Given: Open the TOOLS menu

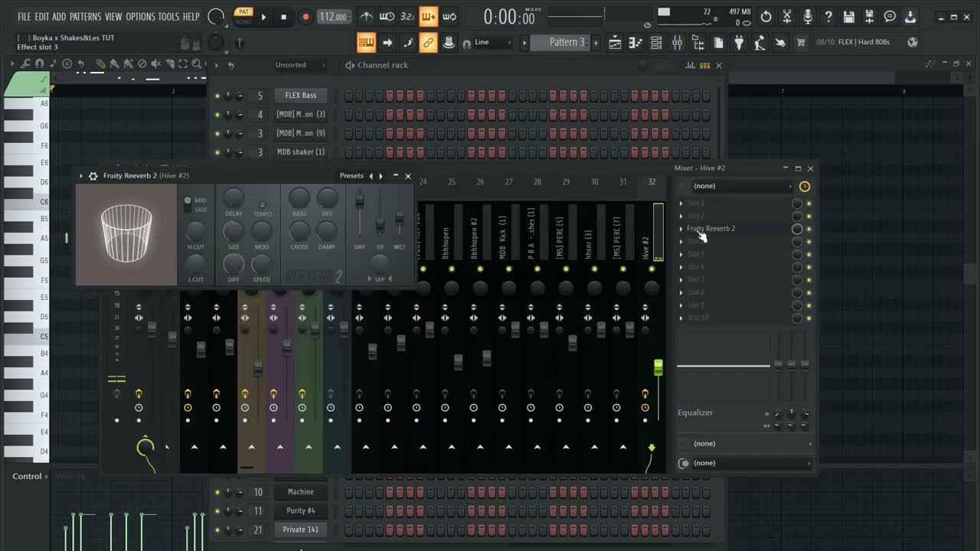Looking at the screenshot, I should click(x=168, y=17).
